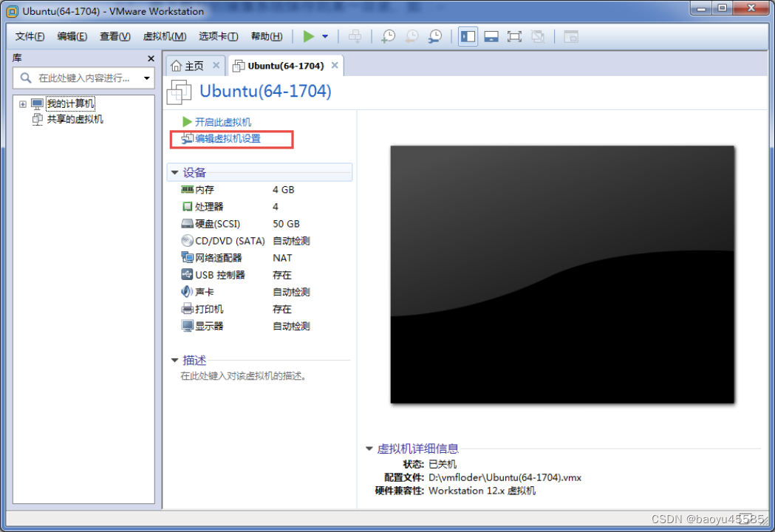Image resolution: width=775 pixels, height=532 pixels.
Task: Select 共享的虚拟机 in the library tree
Action: tap(75, 119)
